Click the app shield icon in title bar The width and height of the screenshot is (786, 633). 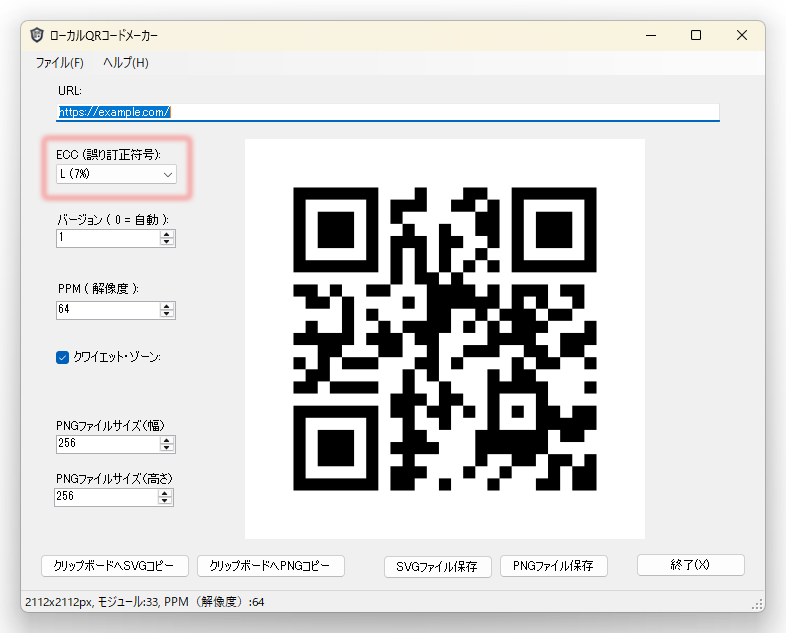38,35
